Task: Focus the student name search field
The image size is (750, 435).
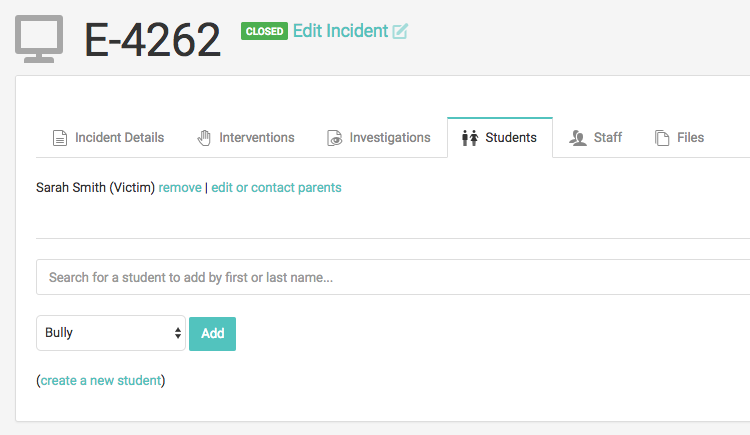Action: (x=393, y=277)
